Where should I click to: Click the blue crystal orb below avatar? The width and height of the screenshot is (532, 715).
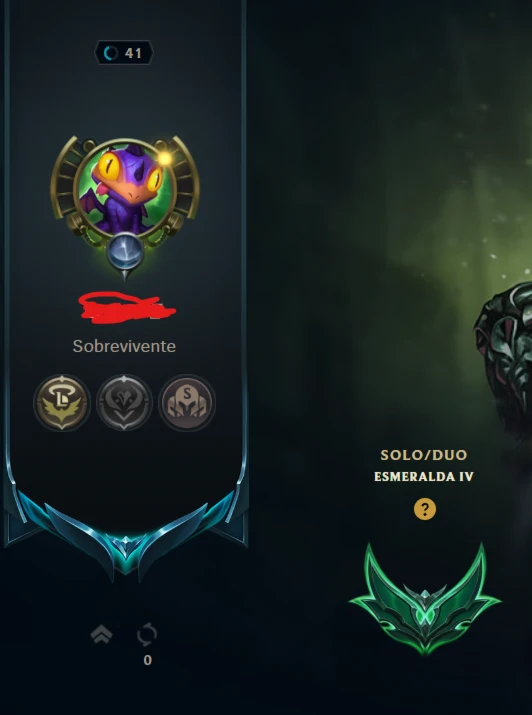point(125,252)
